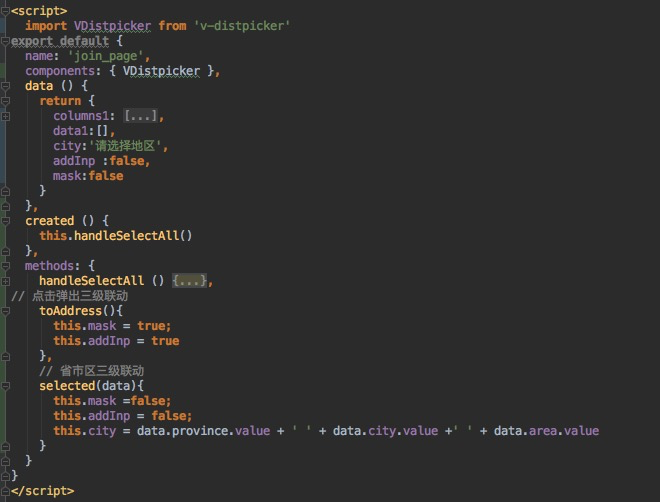Click the 'join_page' string value
This screenshot has height=502, width=660.
click(106, 56)
